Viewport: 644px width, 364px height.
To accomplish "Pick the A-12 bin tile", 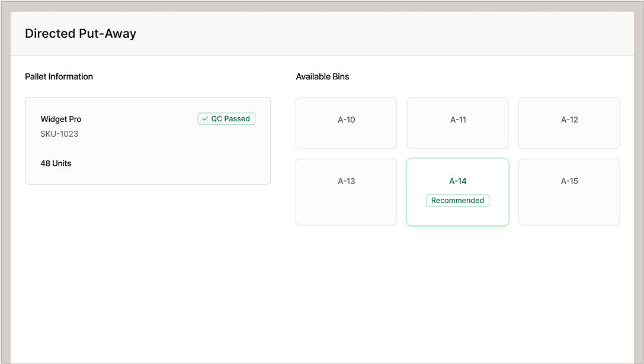I will 569,123.
